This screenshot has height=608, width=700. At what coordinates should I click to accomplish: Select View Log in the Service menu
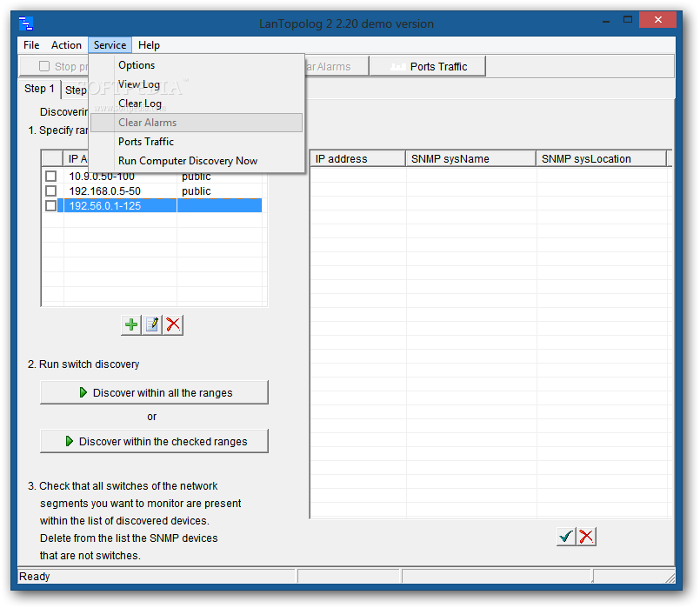[197, 84]
